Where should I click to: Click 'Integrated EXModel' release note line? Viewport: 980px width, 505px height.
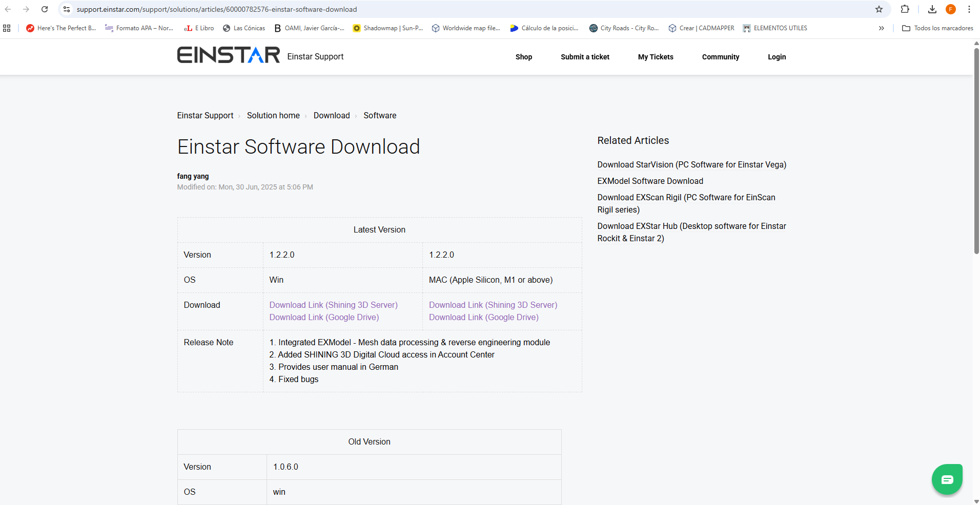point(410,343)
